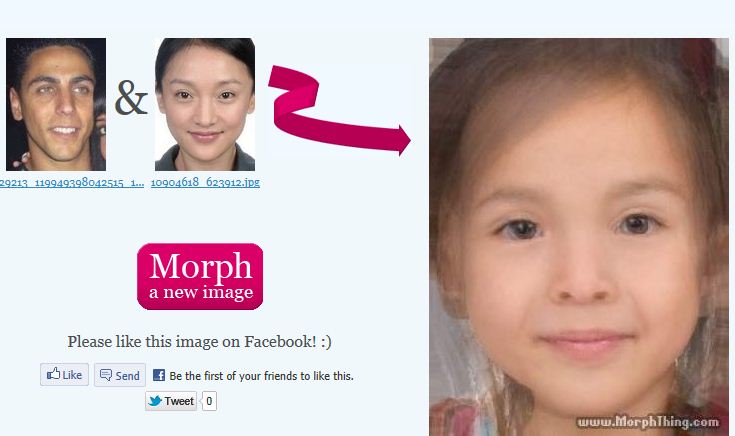This screenshot has width=735, height=436.
Task: Open the 10904618_623912.jpg link
Action: pyautogui.click(x=205, y=182)
